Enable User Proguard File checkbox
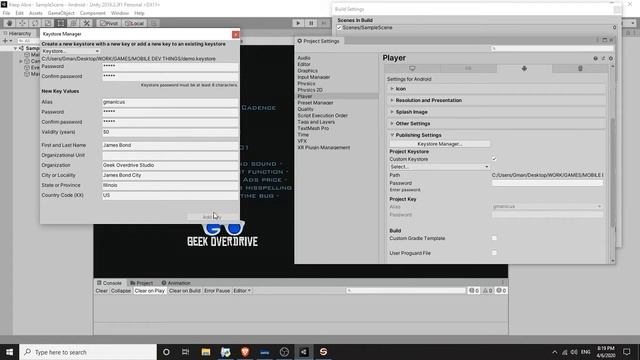640x360 pixels. 494,253
